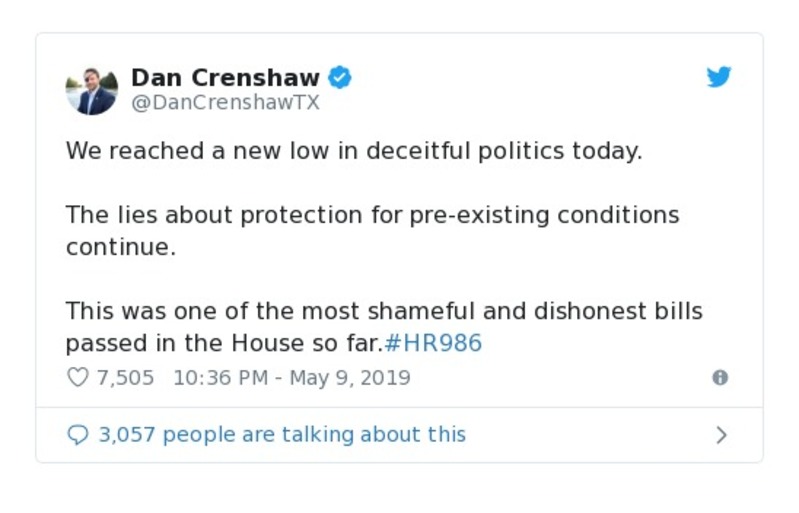Click the line starting "The lies about protection"
799x513 pixels.
pos(372,215)
